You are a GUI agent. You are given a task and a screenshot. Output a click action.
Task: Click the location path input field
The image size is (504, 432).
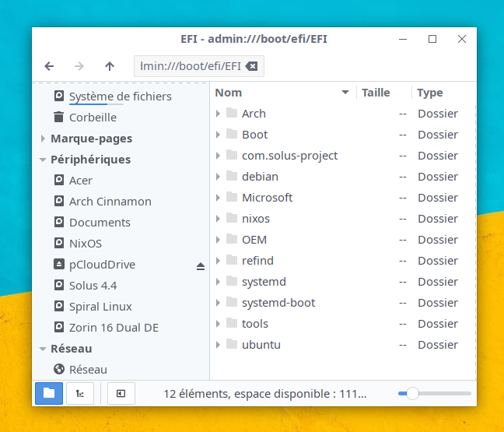[x=190, y=66]
